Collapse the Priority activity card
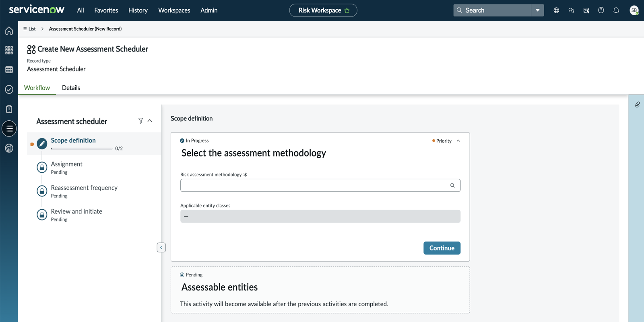Image resolution: width=644 pixels, height=322 pixels. point(458,141)
